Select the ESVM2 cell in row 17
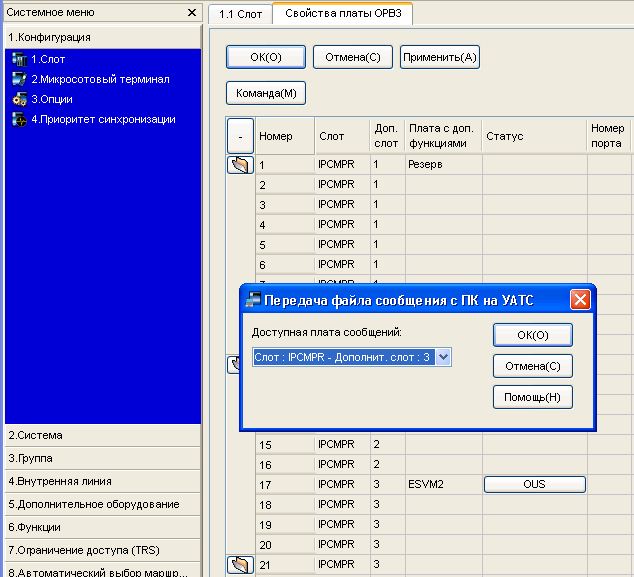 point(444,484)
